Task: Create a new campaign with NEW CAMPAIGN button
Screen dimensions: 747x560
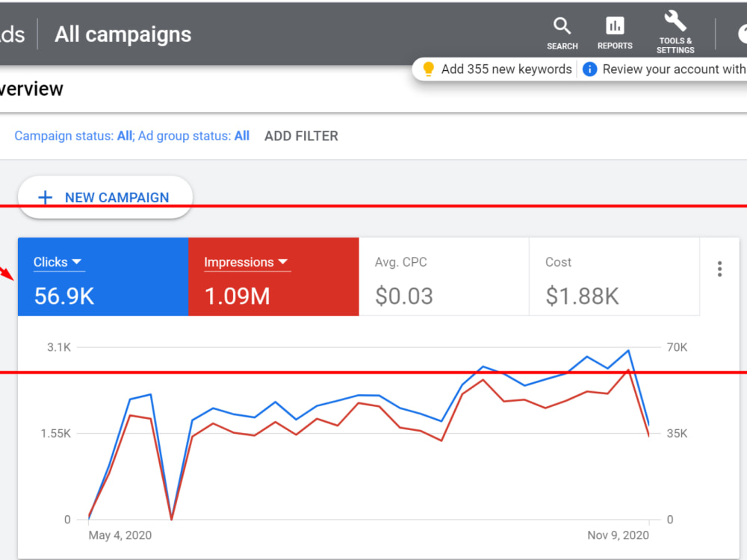Action: (105, 197)
